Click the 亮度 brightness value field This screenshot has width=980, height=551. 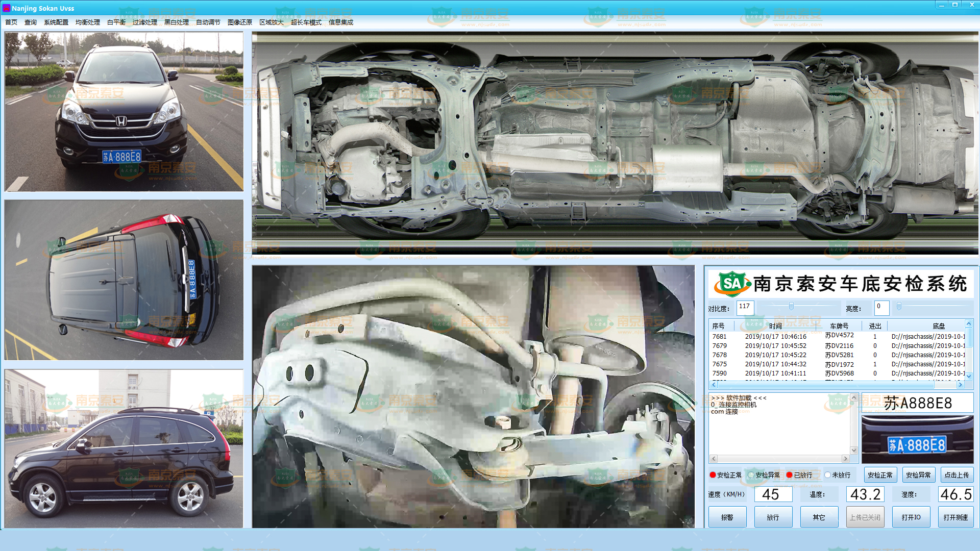pyautogui.click(x=881, y=307)
